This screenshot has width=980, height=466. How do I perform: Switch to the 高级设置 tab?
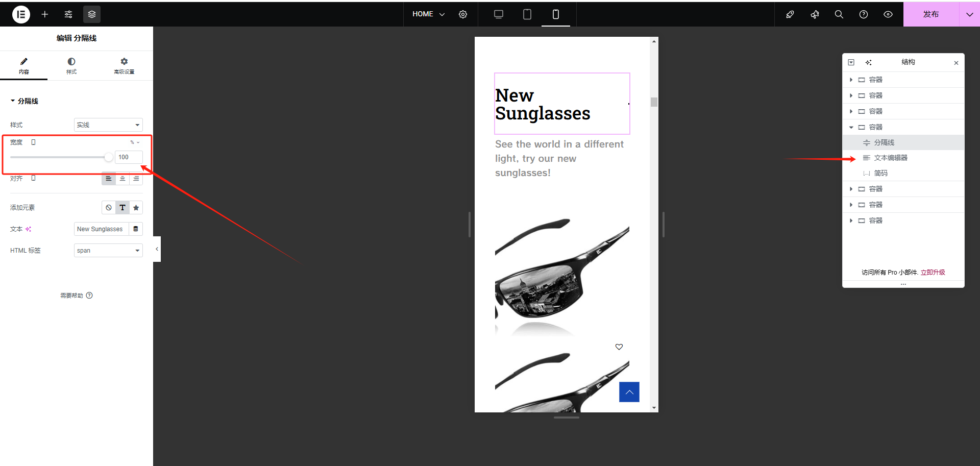pyautogui.click(x=124, y=66)
